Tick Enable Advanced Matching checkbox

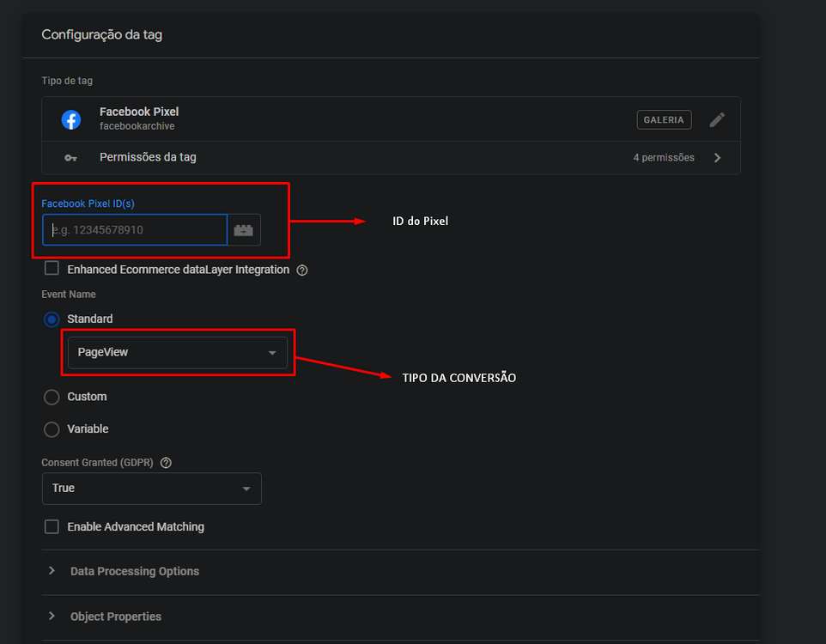pos(52,526)
